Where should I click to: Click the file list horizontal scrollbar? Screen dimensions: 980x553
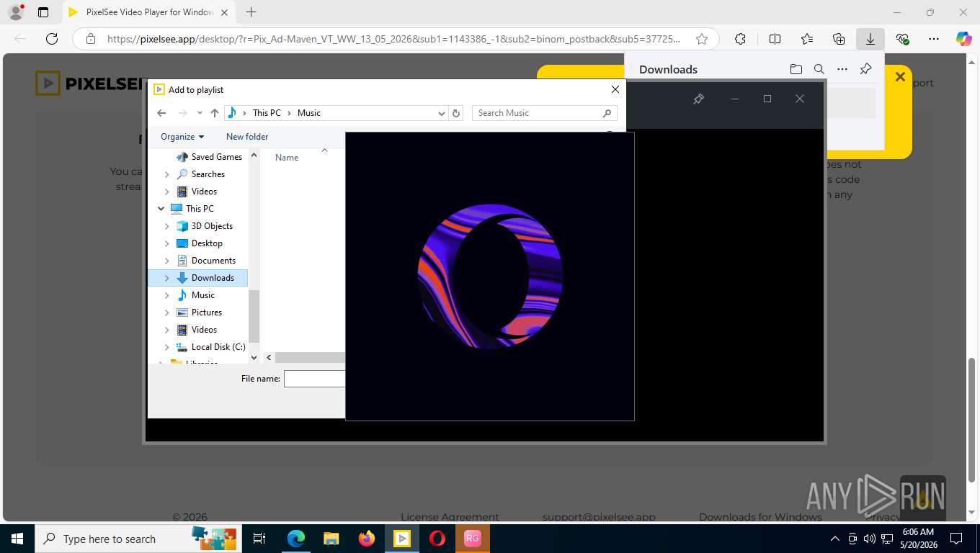coord(310,358)
